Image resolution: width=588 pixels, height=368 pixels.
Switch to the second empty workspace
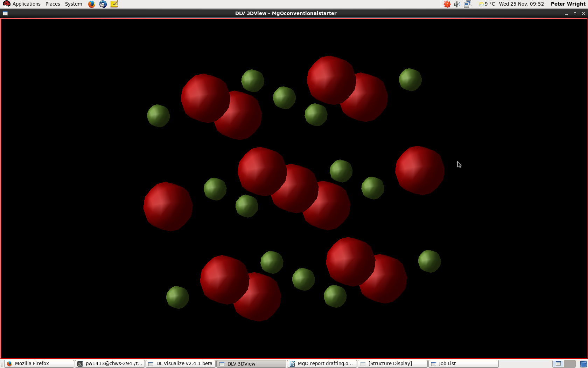[570, 364]
